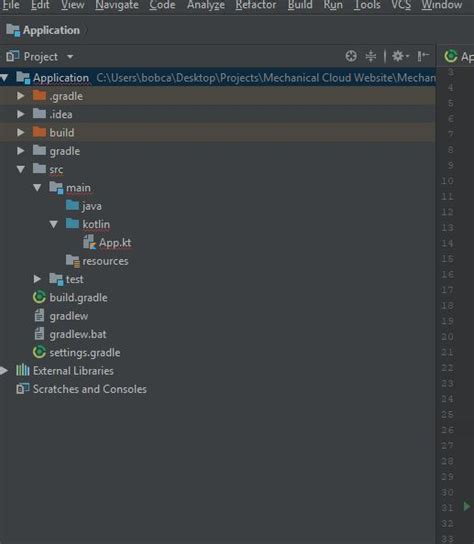474x544 pixels.
Task: Switch to the editor tab with the Gradle icon
Action: 458,56
